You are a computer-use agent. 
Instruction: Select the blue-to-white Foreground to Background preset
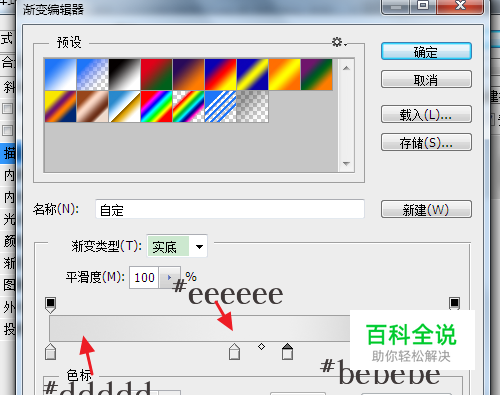[60, 75]
